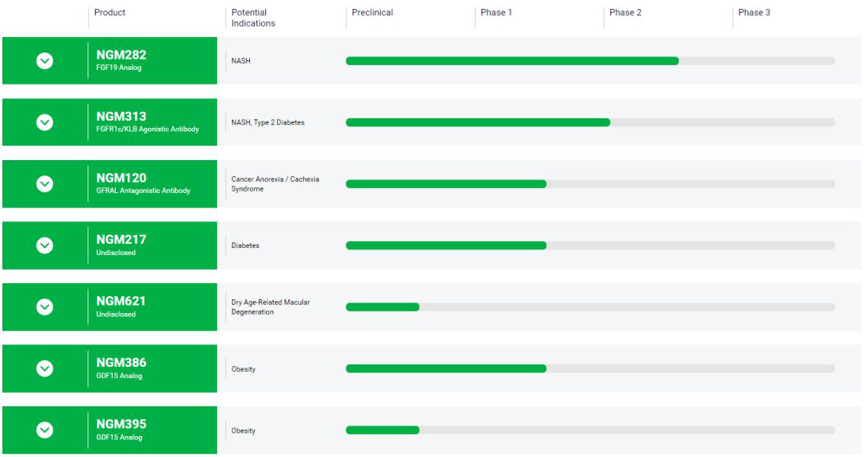Click the NGM217 product name
This screenshot has width=868, height=457.
(x=121, y=239)
